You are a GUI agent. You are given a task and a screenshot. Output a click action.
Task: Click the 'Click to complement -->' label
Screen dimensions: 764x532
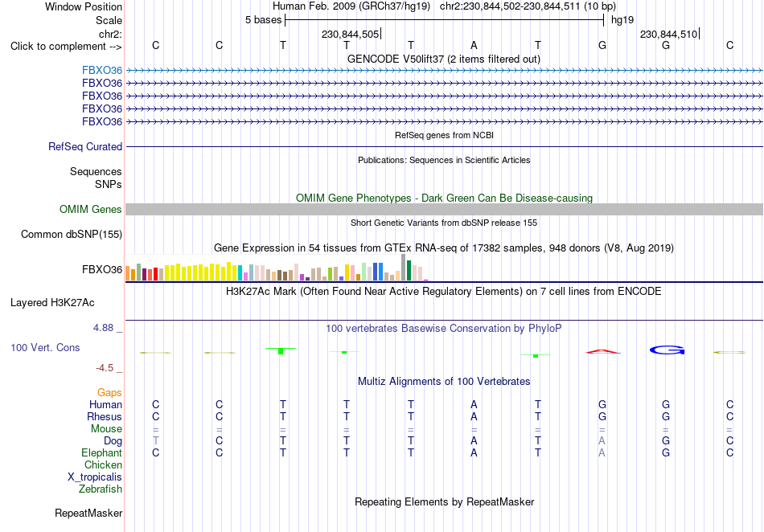(66, 47)
